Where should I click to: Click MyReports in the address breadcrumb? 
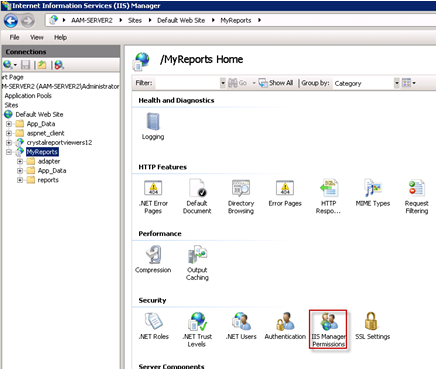tap(236, 20)
